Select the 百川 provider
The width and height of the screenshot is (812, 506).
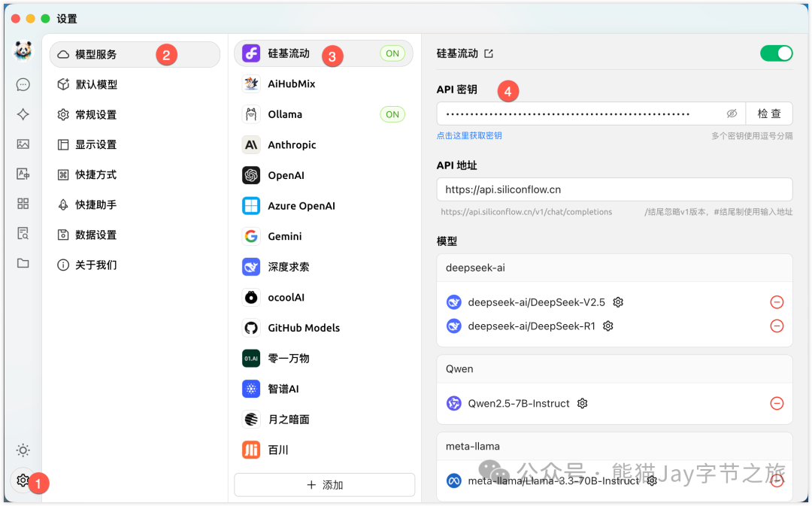[x=323, y=450]
